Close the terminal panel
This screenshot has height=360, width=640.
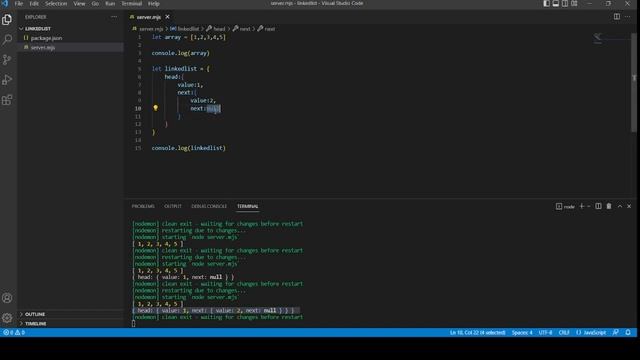(x=629, y=206)
